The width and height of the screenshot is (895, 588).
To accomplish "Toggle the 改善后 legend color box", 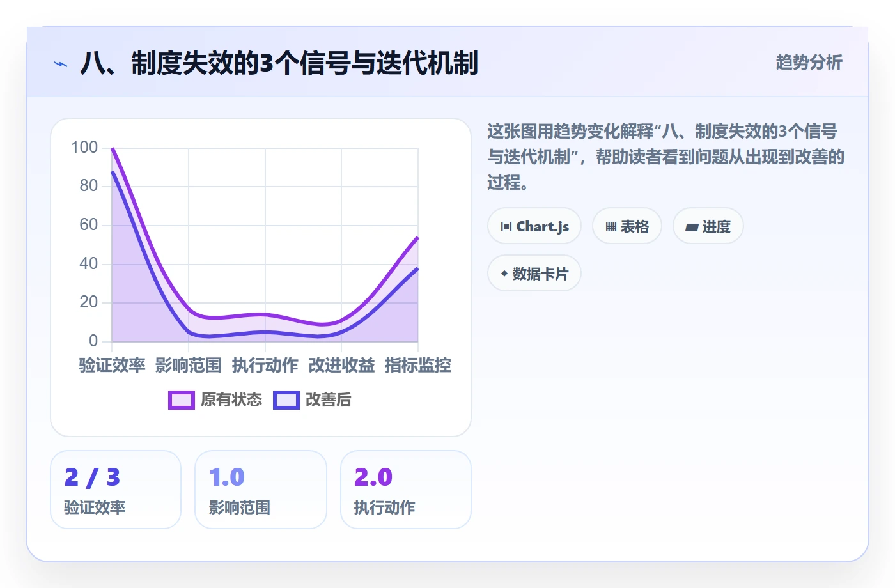I will (286, 400).
